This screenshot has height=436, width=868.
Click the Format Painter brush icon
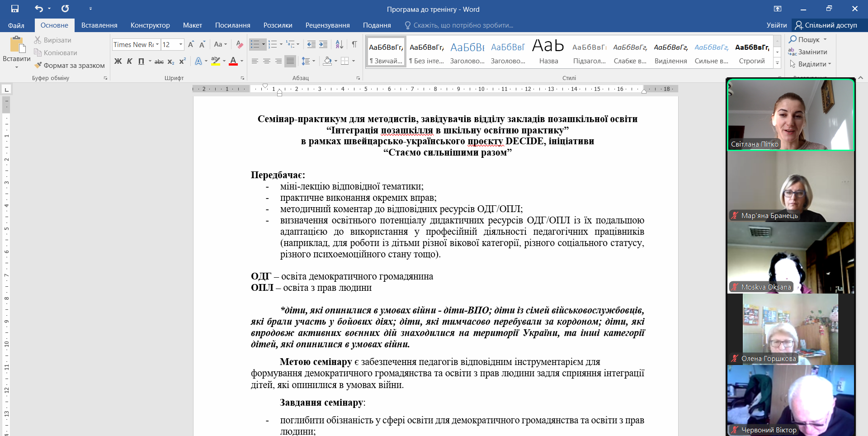[38, 65]
